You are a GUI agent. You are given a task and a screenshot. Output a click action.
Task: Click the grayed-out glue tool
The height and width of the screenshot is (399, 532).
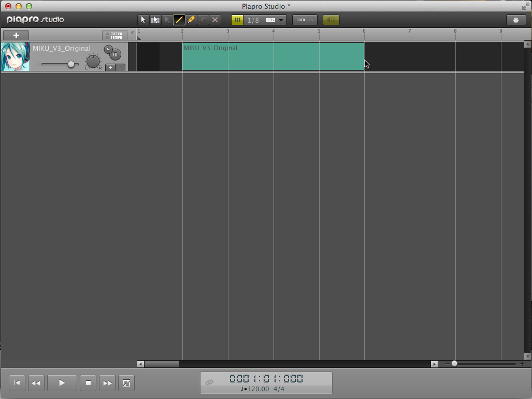[x=203, y=20]
